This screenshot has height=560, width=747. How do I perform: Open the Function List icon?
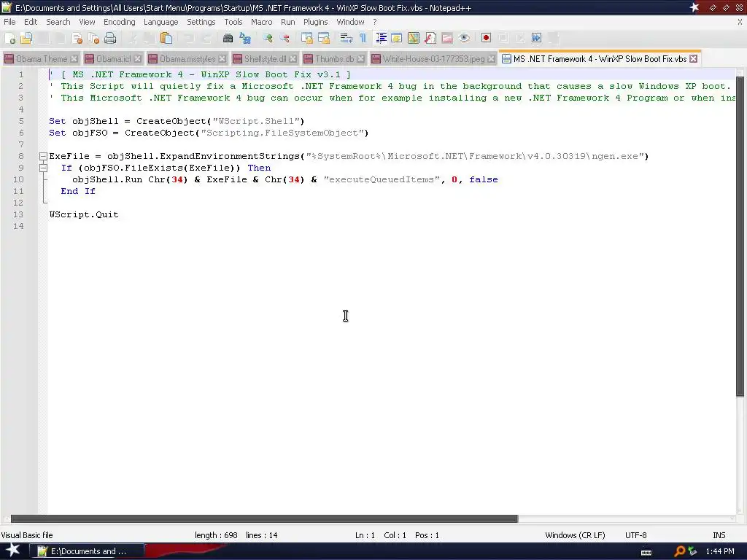coord(430,38)
